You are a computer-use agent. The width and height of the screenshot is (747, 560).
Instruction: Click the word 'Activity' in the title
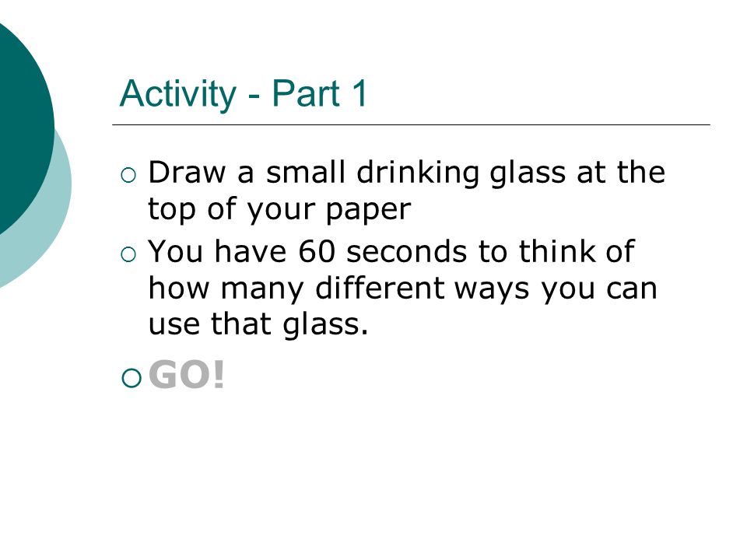(177, 93)
